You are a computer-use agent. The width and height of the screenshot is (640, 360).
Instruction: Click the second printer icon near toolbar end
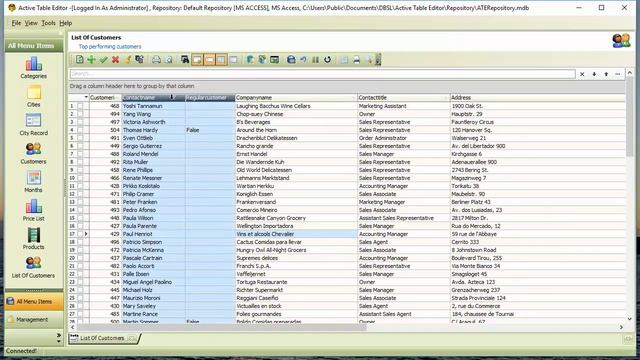coord(356,60)
